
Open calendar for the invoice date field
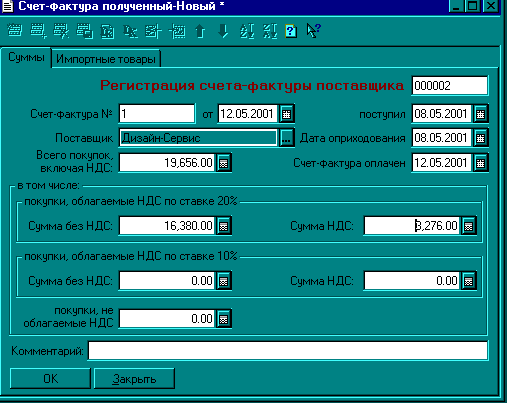coord(287,114)
